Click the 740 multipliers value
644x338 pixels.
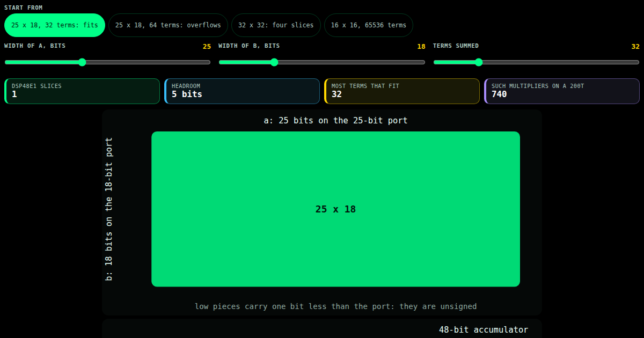click(499, 94)
